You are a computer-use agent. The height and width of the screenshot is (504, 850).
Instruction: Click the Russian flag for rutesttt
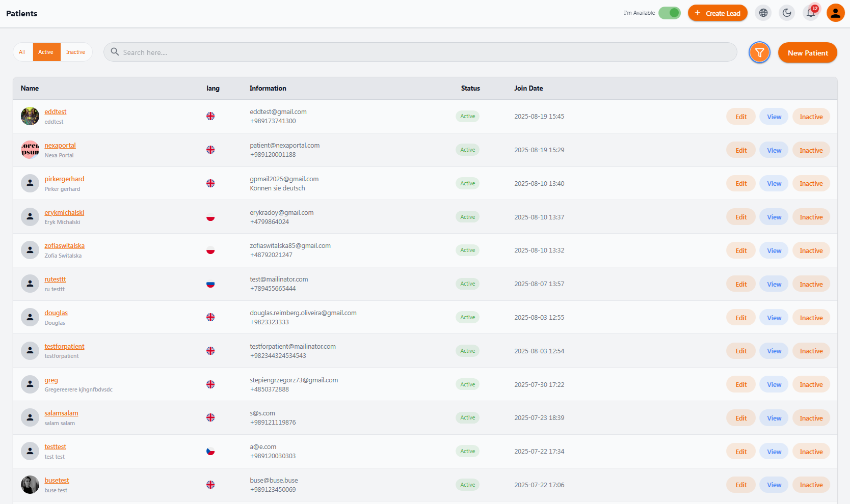click(x=210, y=284)
